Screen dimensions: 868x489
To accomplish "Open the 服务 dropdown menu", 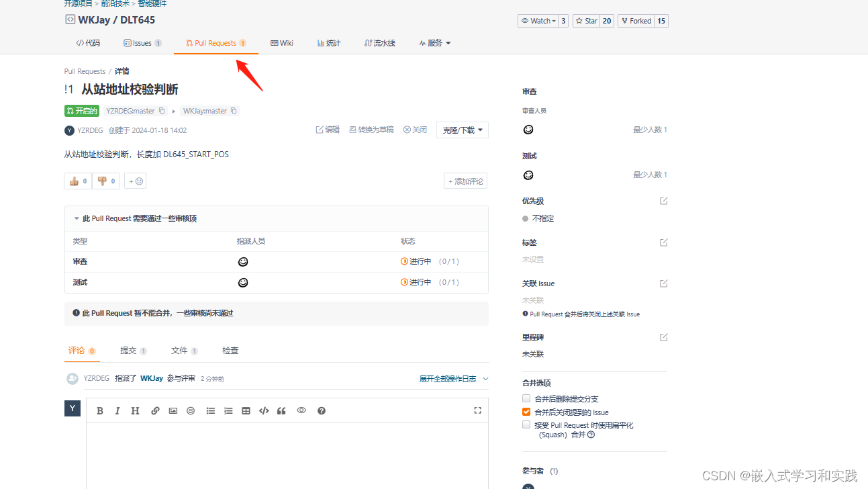I will [x=434, y=43].
